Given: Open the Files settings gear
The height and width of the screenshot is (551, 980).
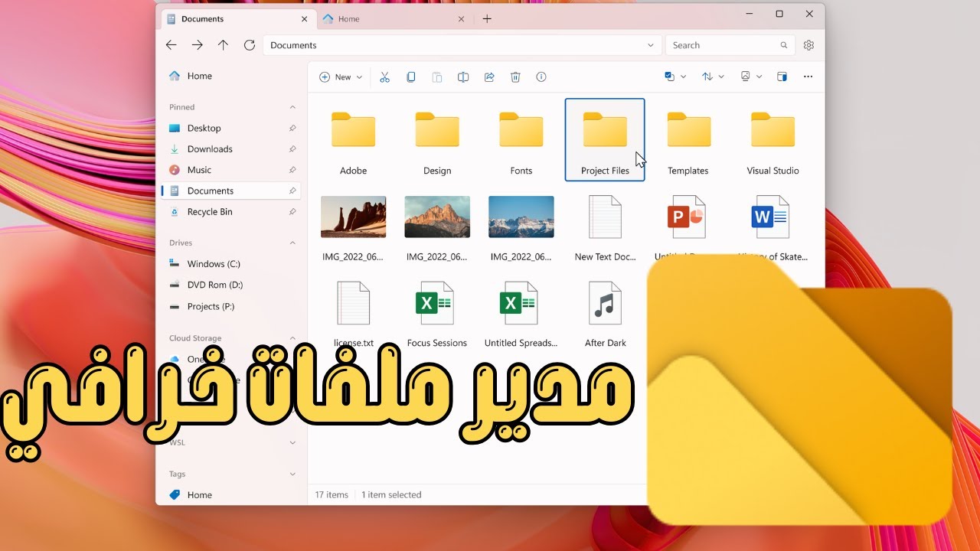Looking at the screenshot, I should (808, 45).
